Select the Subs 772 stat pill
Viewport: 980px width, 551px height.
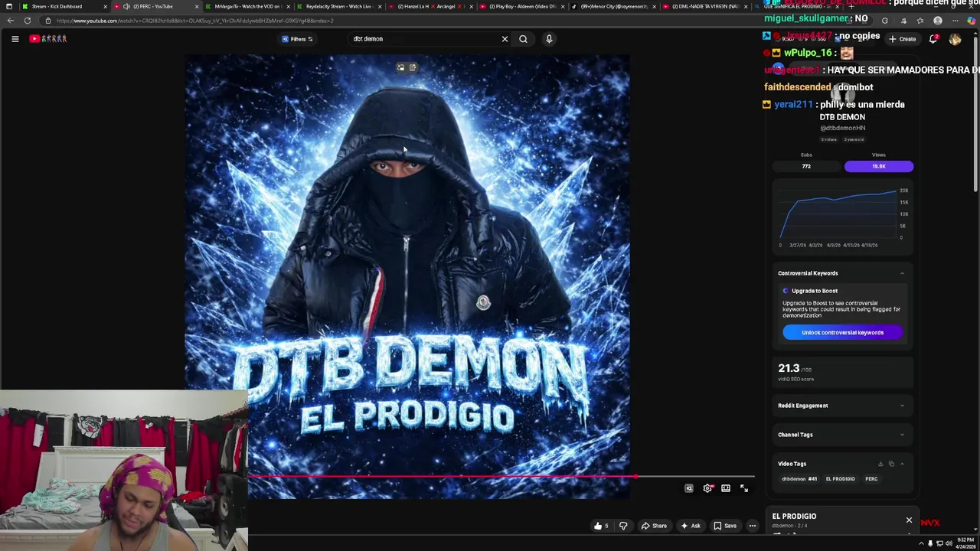806,166
